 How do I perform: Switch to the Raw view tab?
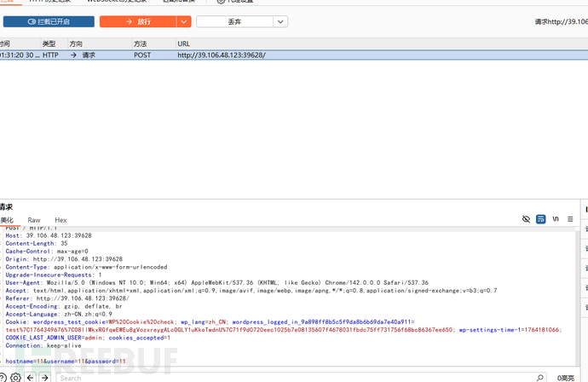click(34, 220)
